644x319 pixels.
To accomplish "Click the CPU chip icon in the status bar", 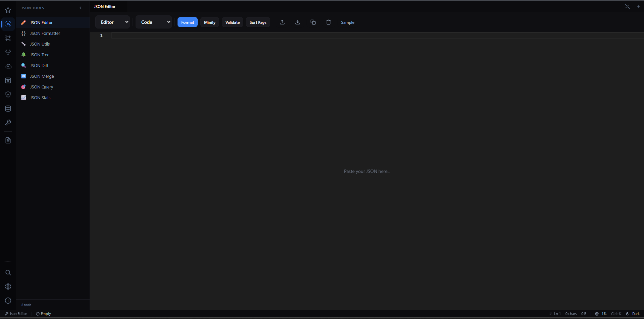I will (597, 314).
